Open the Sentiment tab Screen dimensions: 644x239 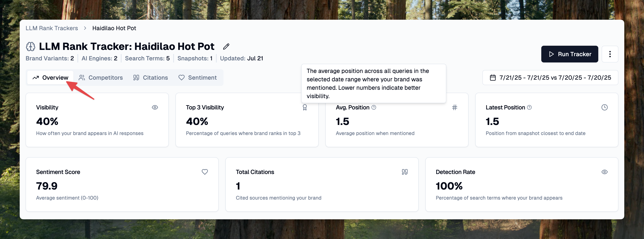(197, 78)
